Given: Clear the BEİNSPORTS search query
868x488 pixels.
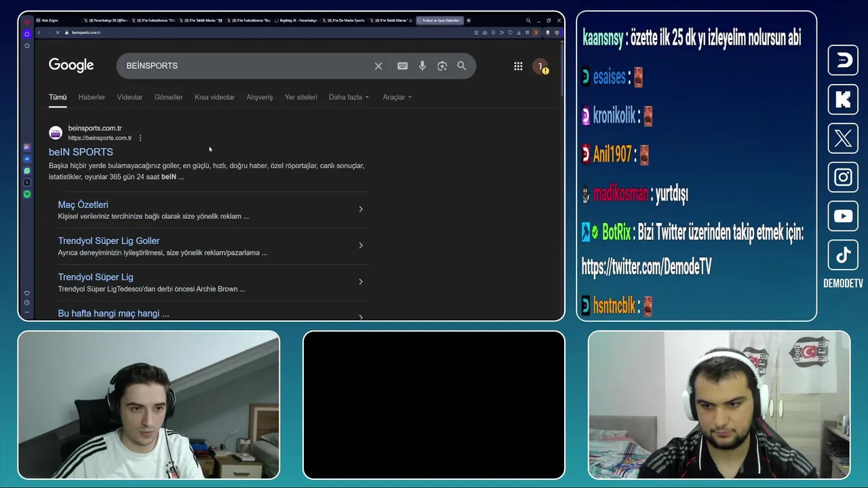Looking at the screenshot, I should click(378, 66).
